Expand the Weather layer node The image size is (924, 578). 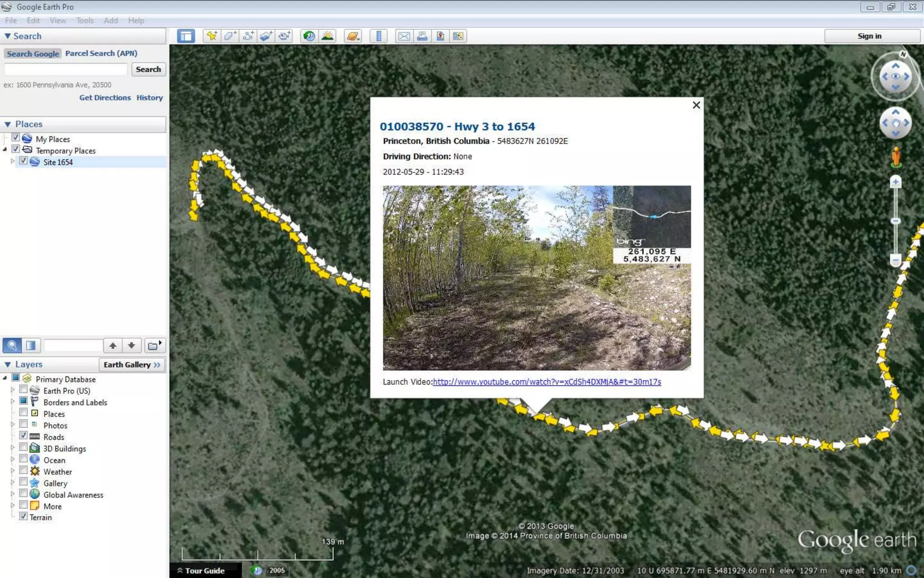click(x=12, y=471)
